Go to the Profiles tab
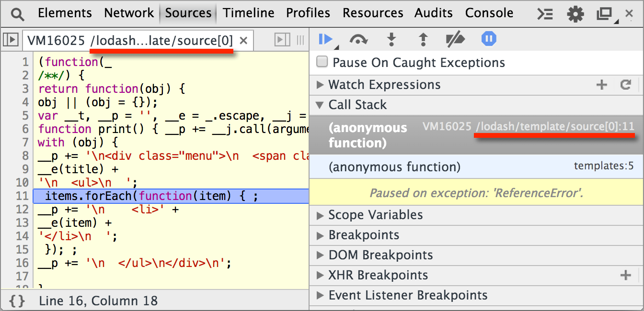The height and width of the screenshot is (311, 644). pyautogui.click(x=308, y=13)
